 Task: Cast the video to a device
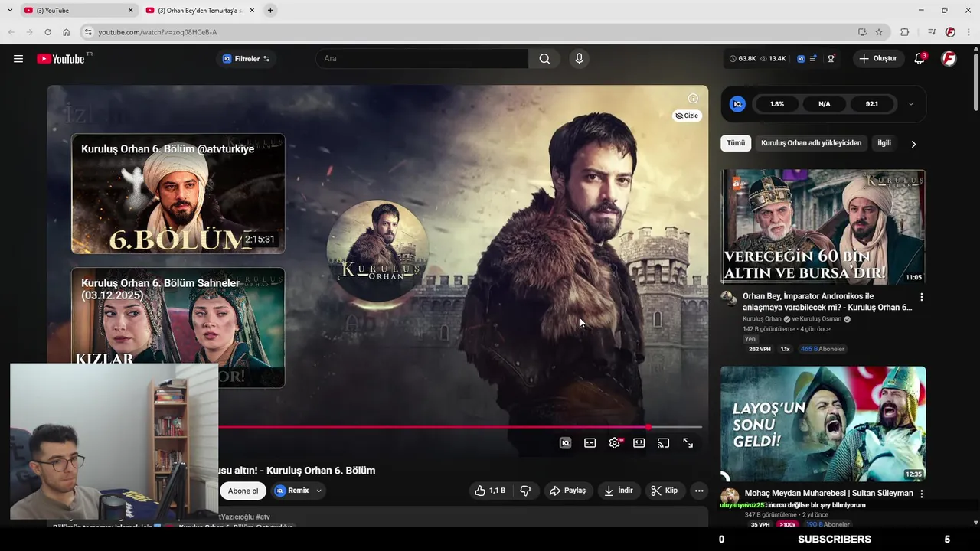663,443
